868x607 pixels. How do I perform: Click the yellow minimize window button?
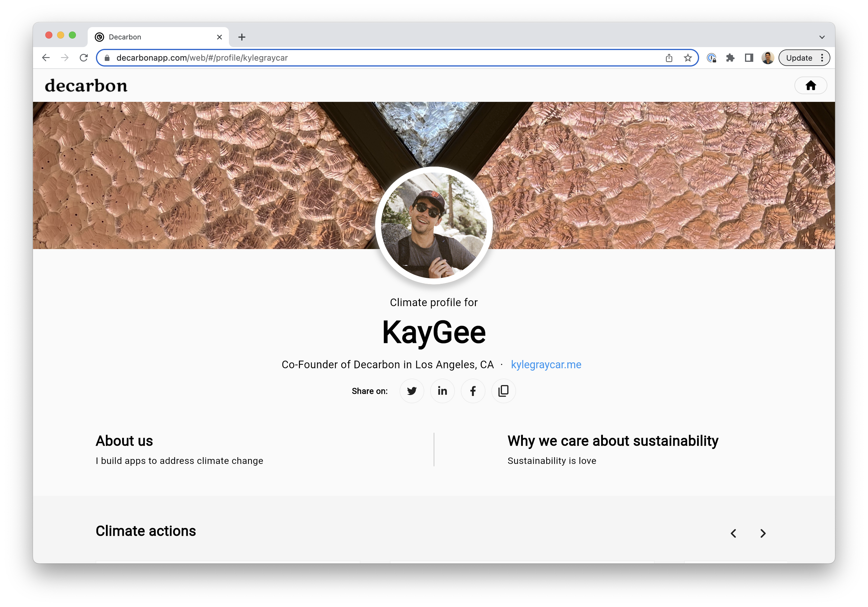[x=61, y=35]
